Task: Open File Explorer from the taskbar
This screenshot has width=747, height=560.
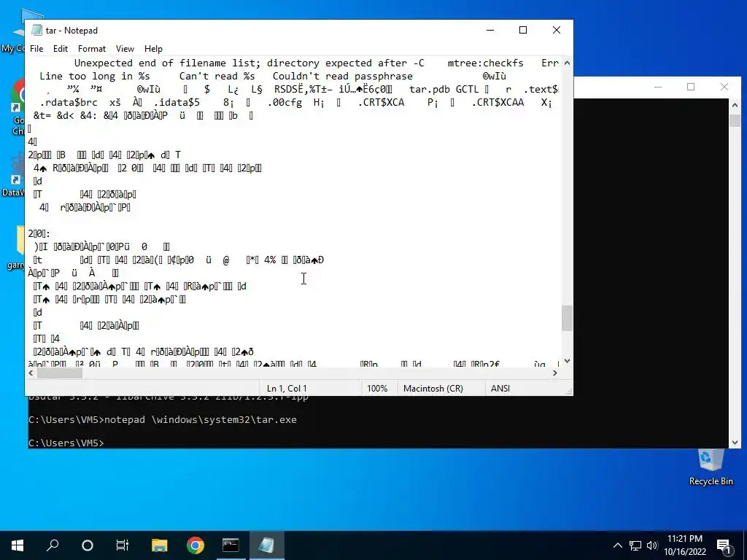Action: pos(160,545)
